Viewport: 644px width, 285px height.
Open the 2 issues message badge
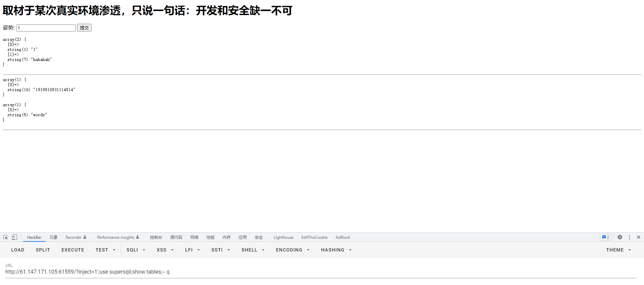click(x=605, y=237)
